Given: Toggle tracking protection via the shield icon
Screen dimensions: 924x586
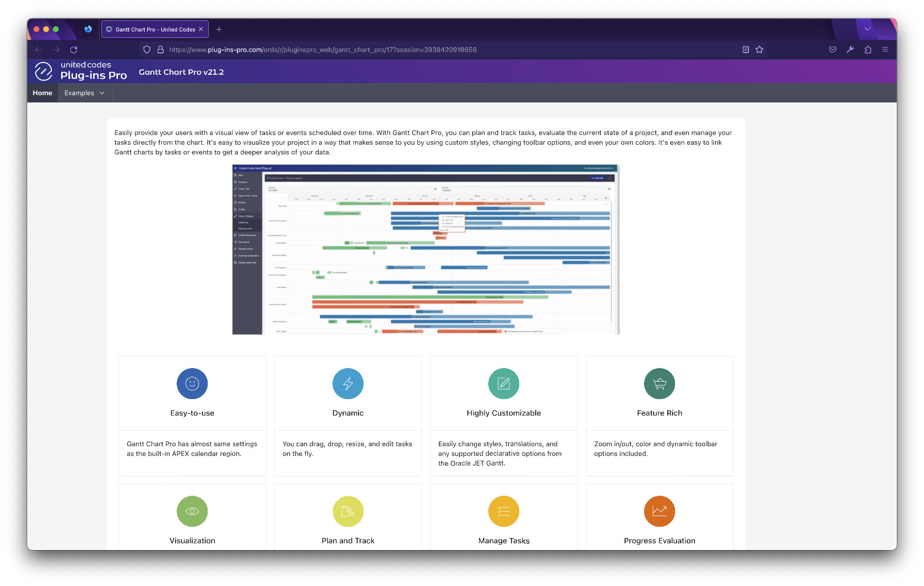Looking at the screenshot, I should click(x=147, y=50).
